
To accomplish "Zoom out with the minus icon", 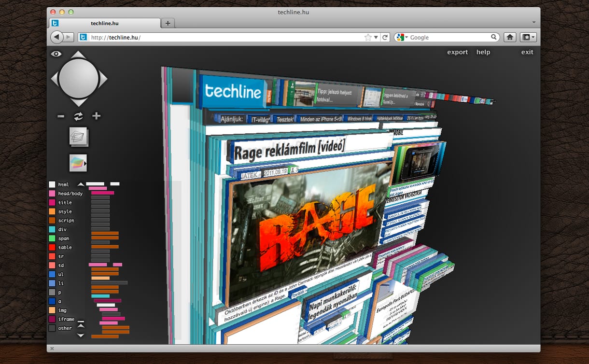I will pyautogui.click(x=61, y=116).
